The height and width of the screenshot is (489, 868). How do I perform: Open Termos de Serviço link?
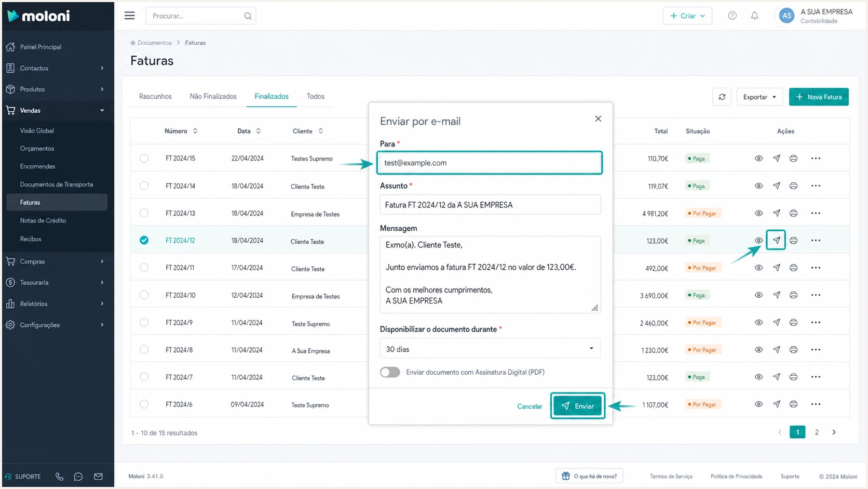pos(671,477)
